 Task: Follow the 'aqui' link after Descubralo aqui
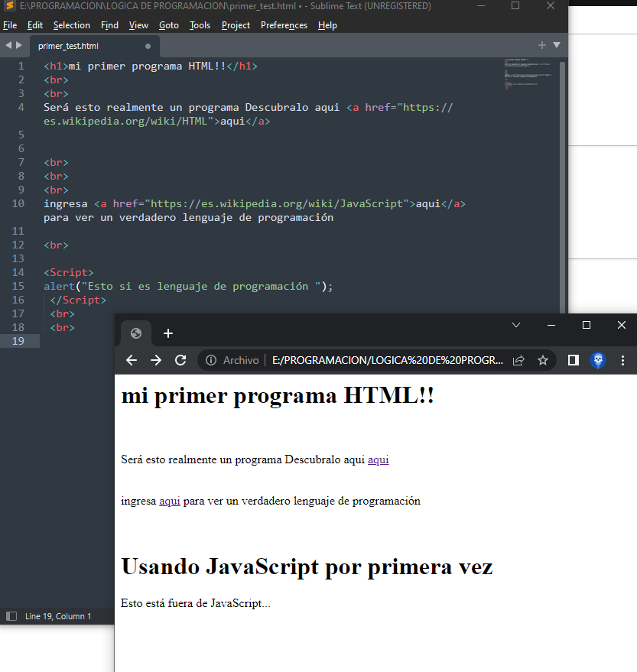tap(378, 460)
